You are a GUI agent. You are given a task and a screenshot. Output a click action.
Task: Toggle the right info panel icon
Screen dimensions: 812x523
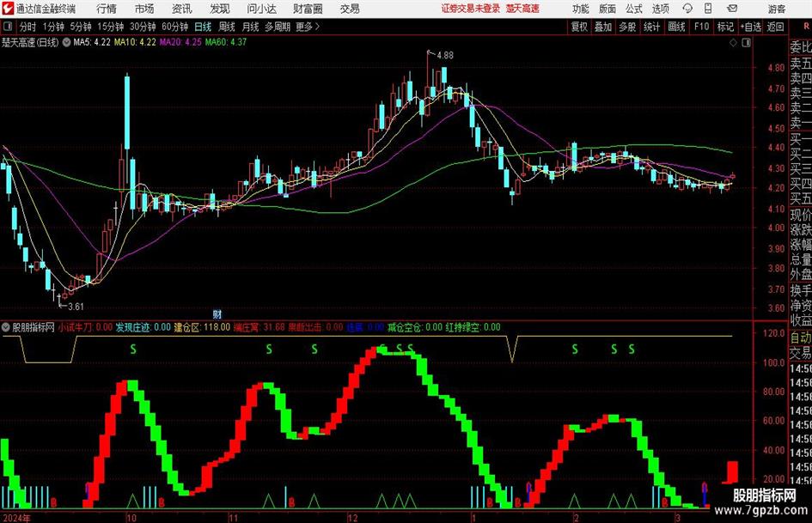click(746, 43)
